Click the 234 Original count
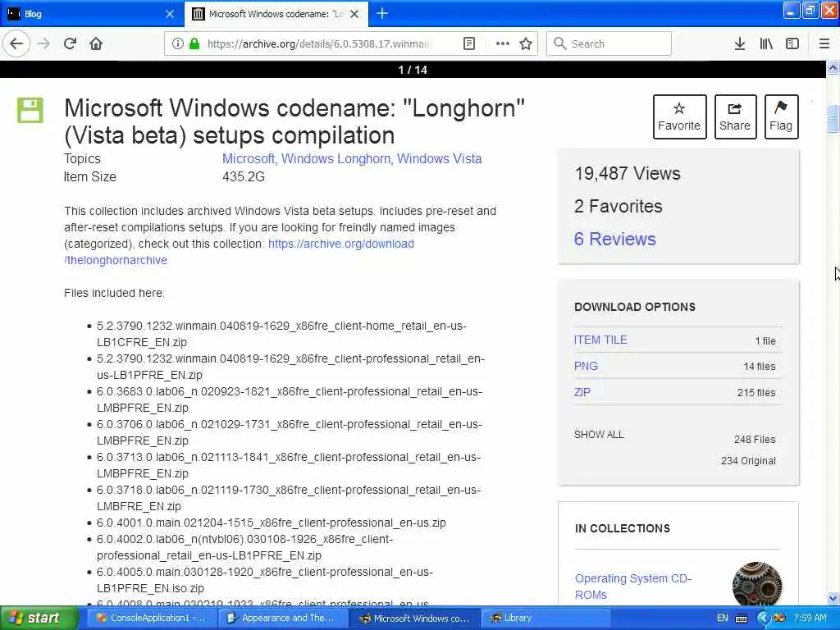 click(x=748, y=461)
